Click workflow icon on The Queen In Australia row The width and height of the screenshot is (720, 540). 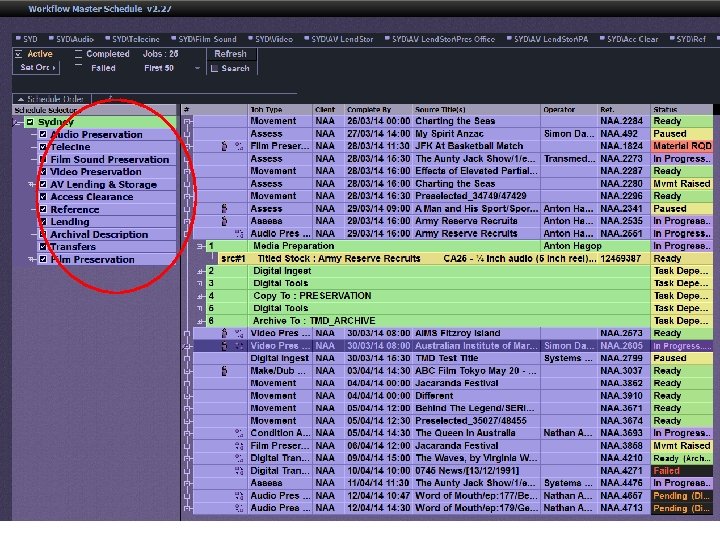point(239,433)
